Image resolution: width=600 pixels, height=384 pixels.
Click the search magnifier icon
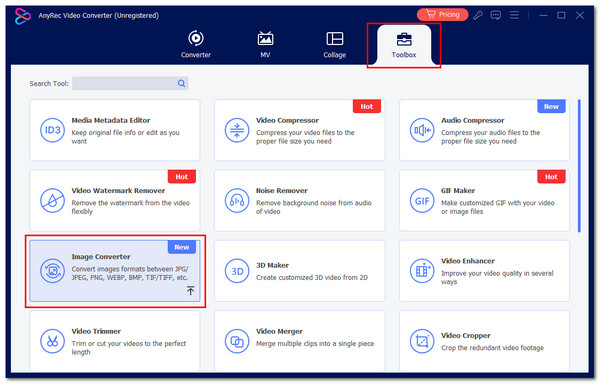pos(181,83)
